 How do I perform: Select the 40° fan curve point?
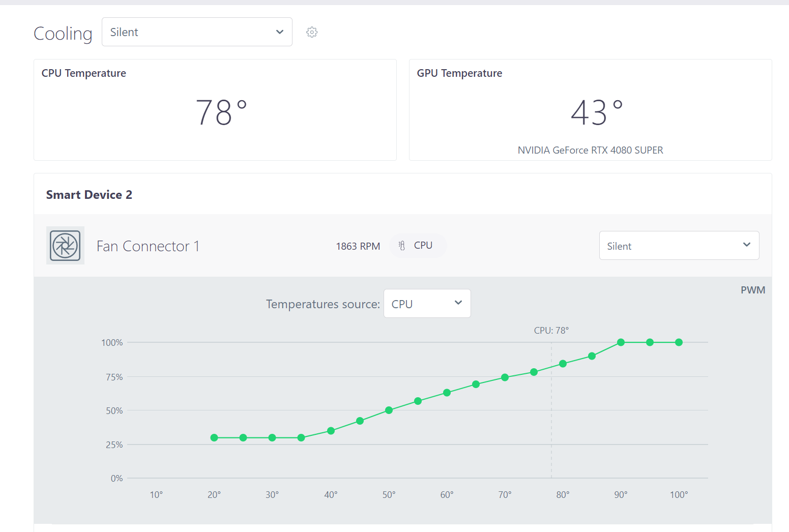pos(331,431)
